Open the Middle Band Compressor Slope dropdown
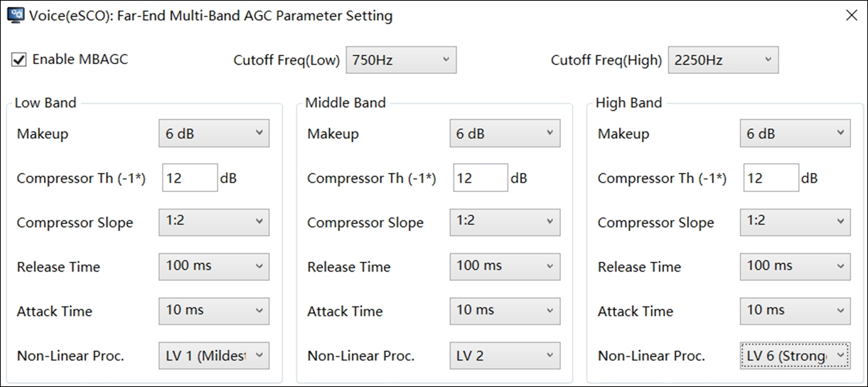The height and width of the screenshot is (387, 868). (504, 222)
